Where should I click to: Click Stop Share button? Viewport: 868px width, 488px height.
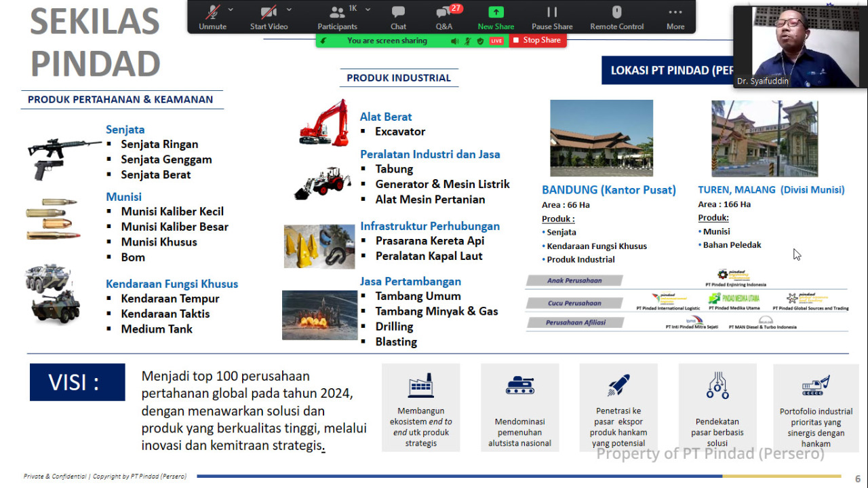(536, 41)
